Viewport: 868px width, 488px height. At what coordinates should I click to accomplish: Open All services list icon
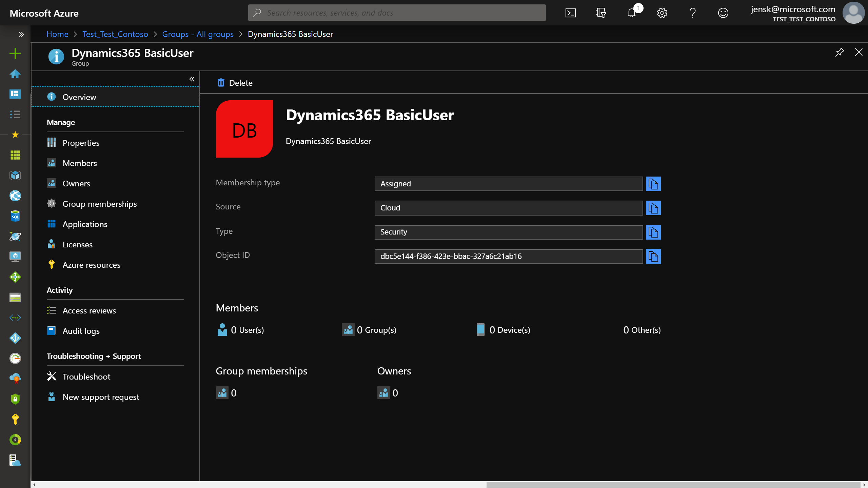click(15, 114)
